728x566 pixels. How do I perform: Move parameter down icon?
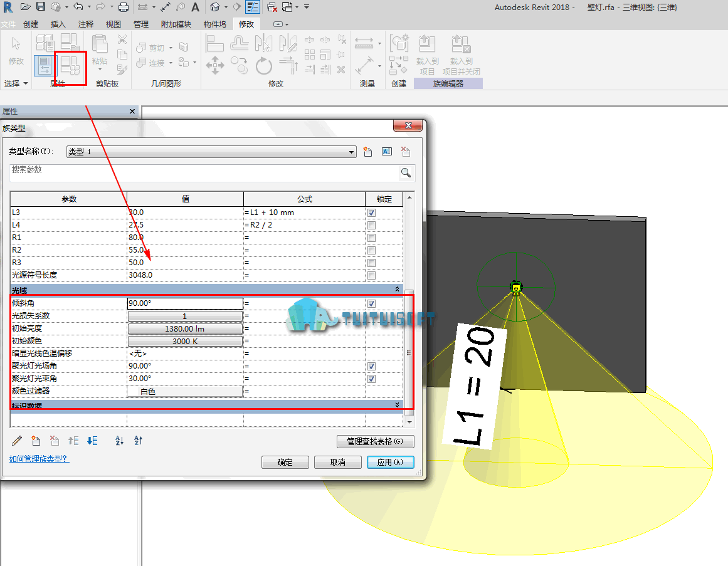(92, 441)
